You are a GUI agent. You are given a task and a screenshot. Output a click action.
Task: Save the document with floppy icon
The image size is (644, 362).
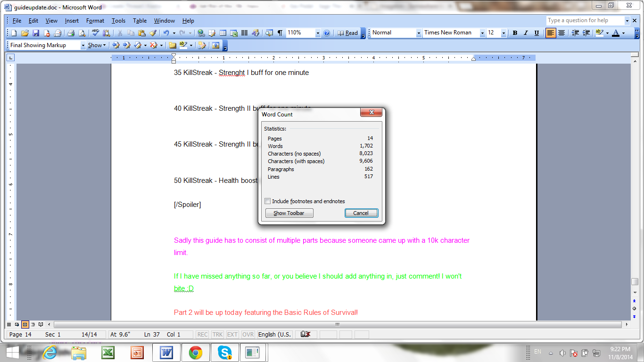(36, 33)
